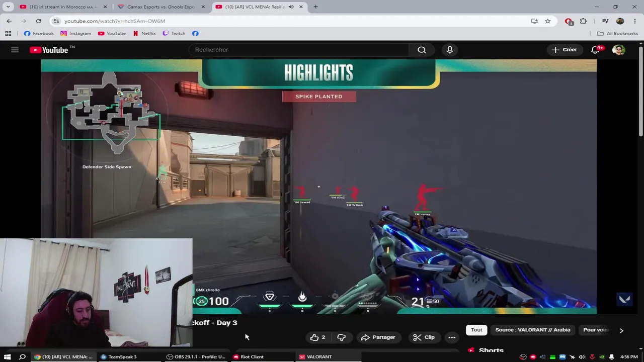Screen dimensions: 644x362
Task: Switch to OBS 29.1.1 in taskbar
Action: pyautogui.click(x=198, y=357)
